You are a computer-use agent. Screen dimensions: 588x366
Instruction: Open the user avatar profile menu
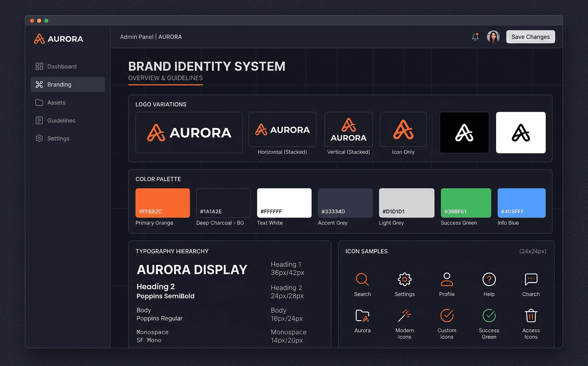tap(493, 37)
